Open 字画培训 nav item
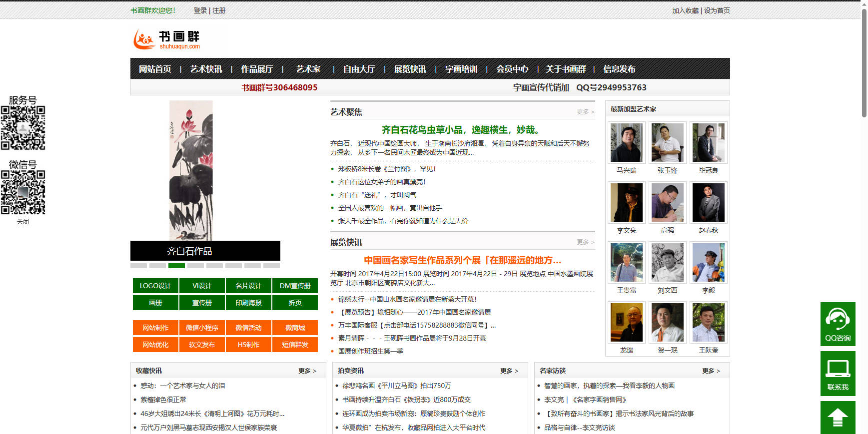This screenshot has width=868, height=434. tap(461, 69)
